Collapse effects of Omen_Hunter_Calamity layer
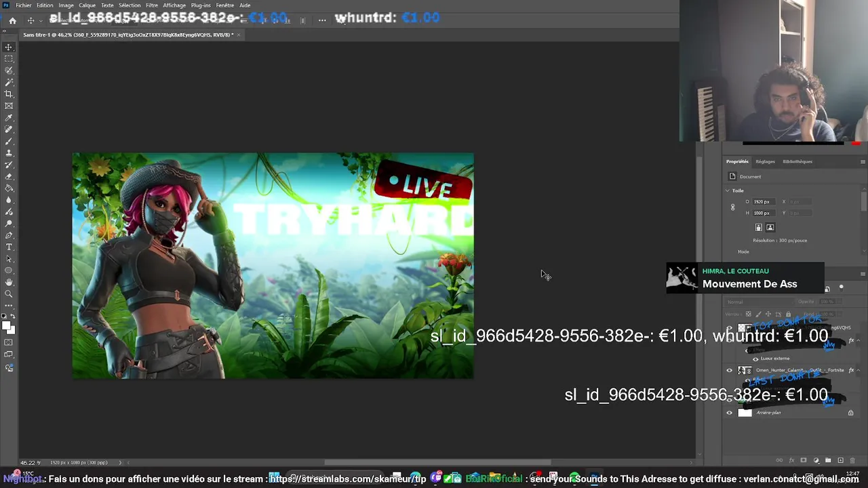The height and width of the screenshot is (488, 868). point(859,370)
